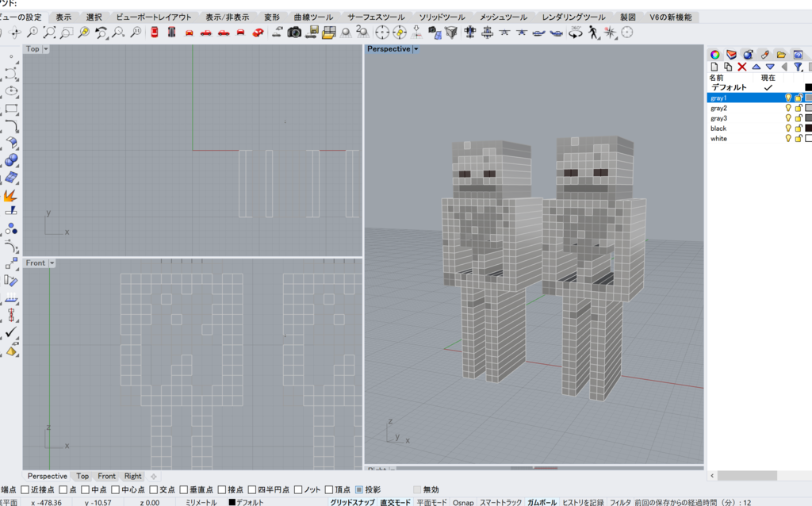The height and width of the screenshot is (506, 812).
Task: Open the Top viewport dropdown arrow
Action: 45,48
